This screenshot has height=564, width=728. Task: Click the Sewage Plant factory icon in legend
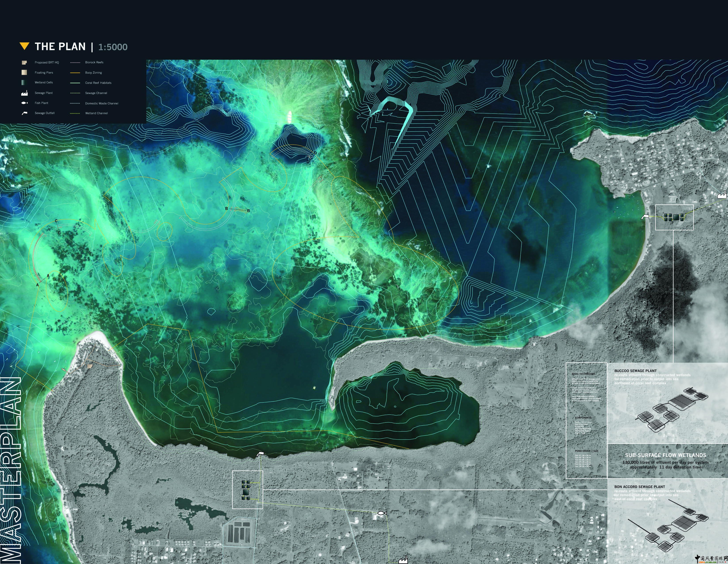pyautogui.click(x=24, y=93)
